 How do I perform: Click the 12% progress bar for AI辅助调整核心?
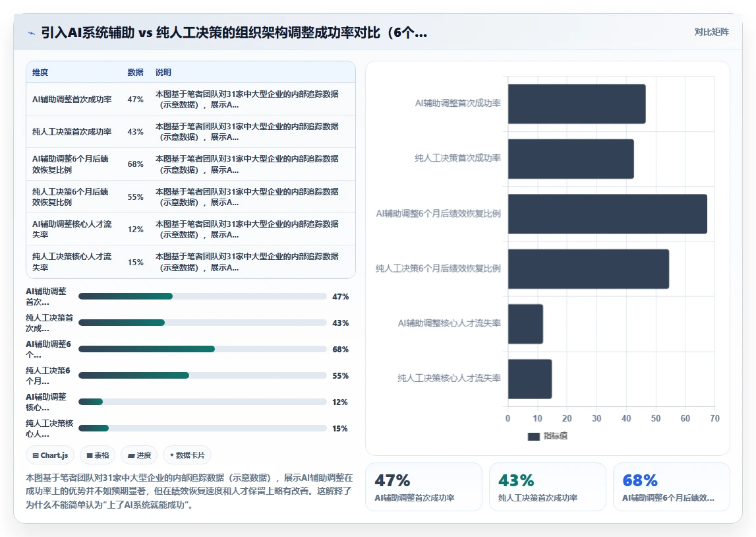pos(202,402)
